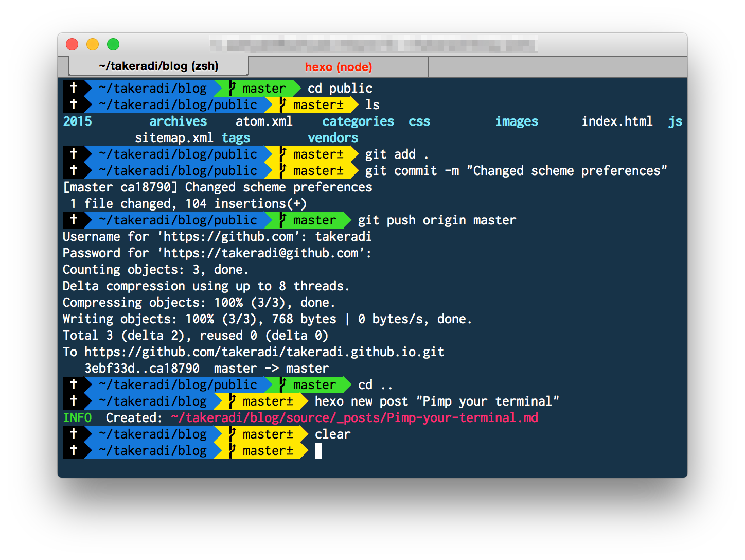Click the 'js' directory name
745x560 pixels.
click(675, 121)
